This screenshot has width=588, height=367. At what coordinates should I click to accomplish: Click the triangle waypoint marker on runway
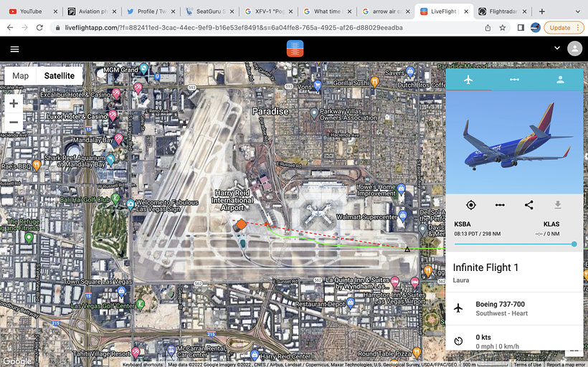point(407,249)
